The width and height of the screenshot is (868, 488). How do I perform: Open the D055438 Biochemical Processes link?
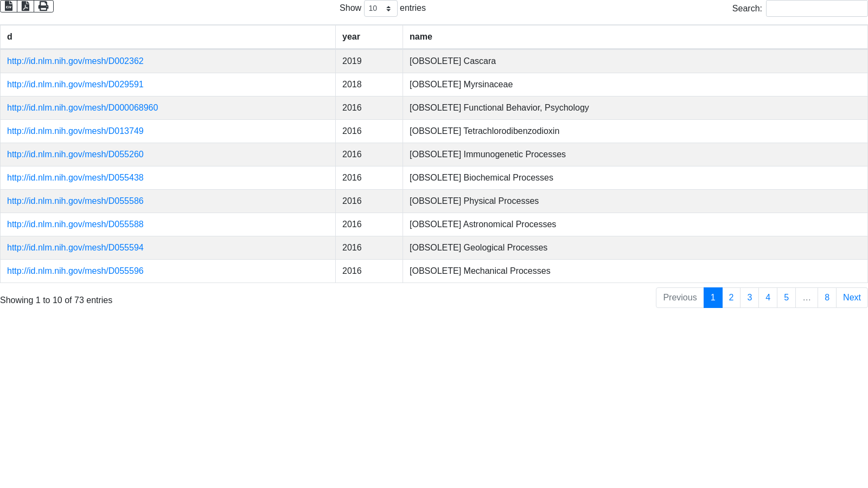75,178
